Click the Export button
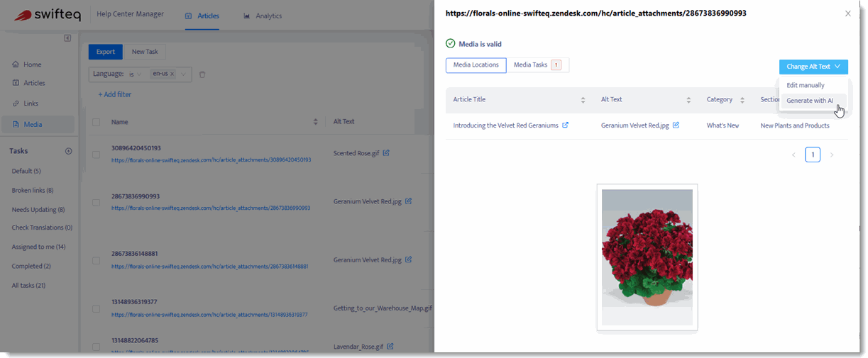The height and width of the screenshot is (358, 868). [106, 52]
